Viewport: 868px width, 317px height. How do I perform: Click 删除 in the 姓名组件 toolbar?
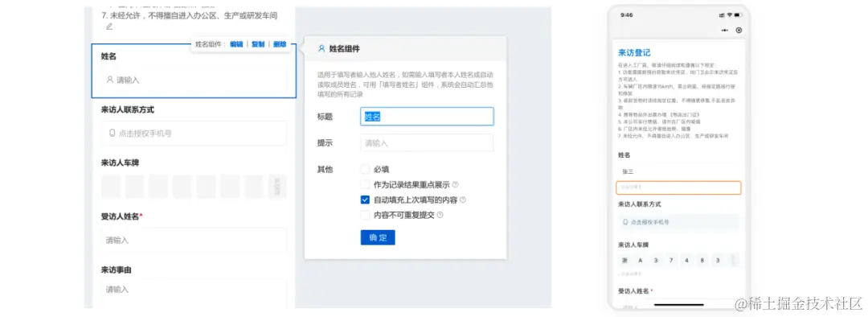[280, 44]
